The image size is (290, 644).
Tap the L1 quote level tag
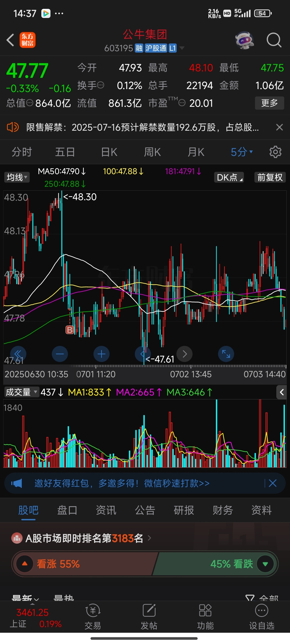[x=172, y=48]
